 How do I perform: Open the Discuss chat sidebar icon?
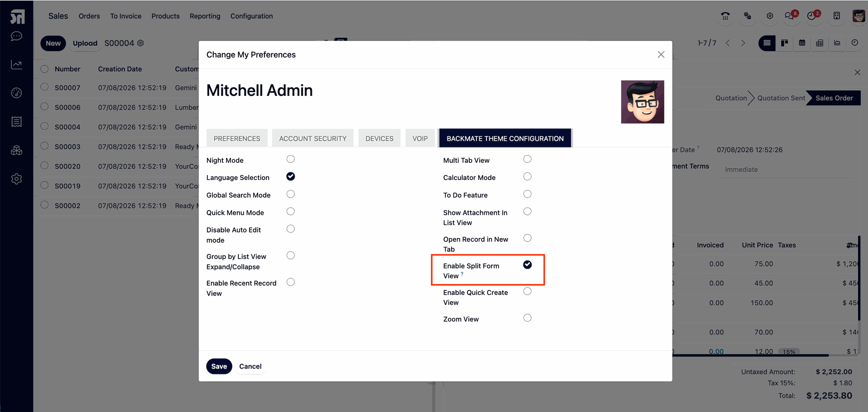pos(17,36)
